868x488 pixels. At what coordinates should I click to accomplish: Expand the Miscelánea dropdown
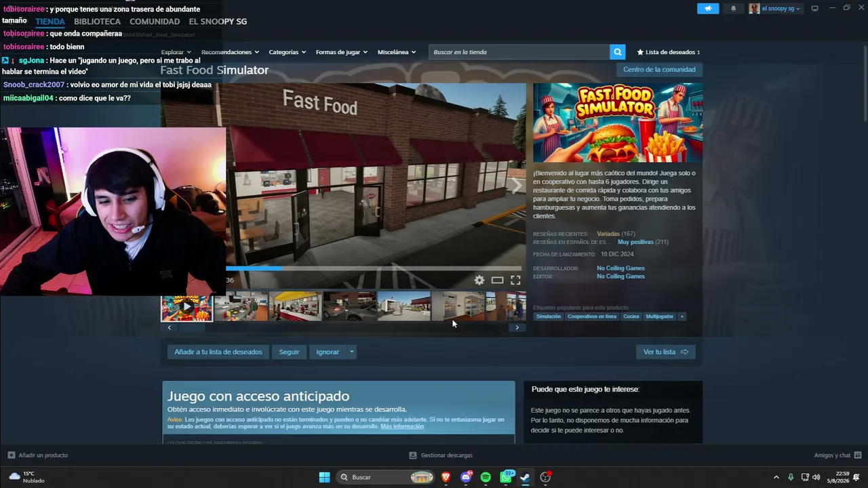click(397, 52)
